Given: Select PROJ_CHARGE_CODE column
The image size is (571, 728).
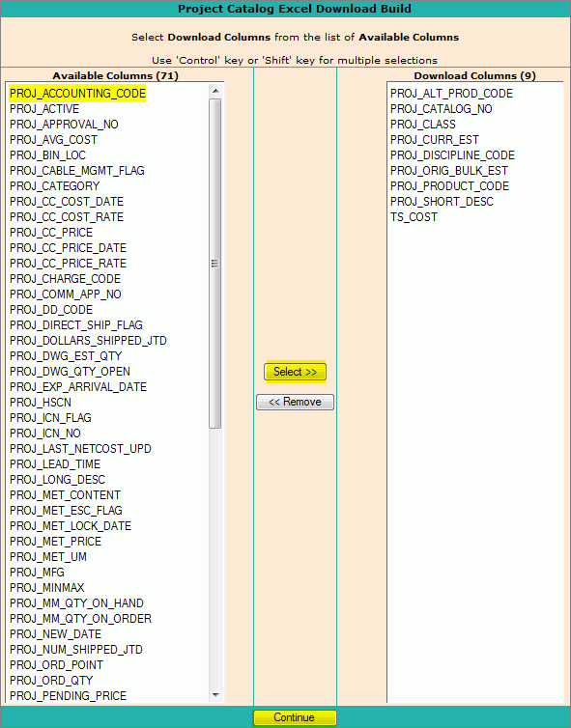Looking at the screenshot, I should 65,279.
